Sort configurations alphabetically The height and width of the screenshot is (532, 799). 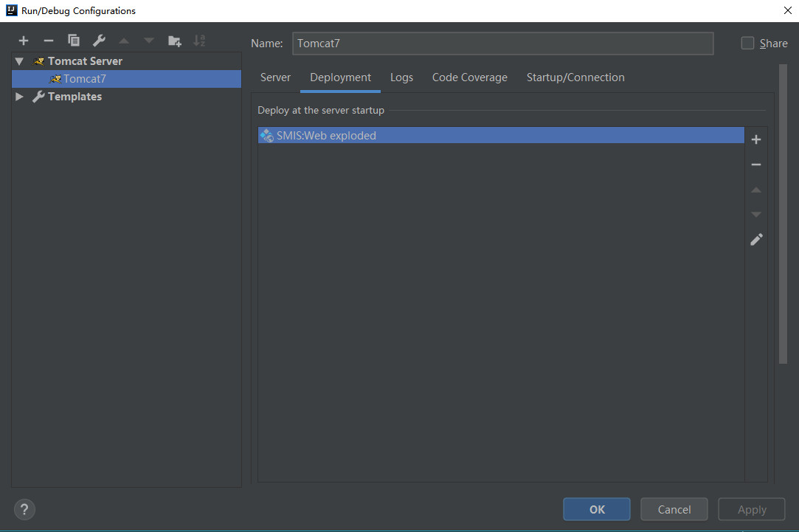pos(199,41)
